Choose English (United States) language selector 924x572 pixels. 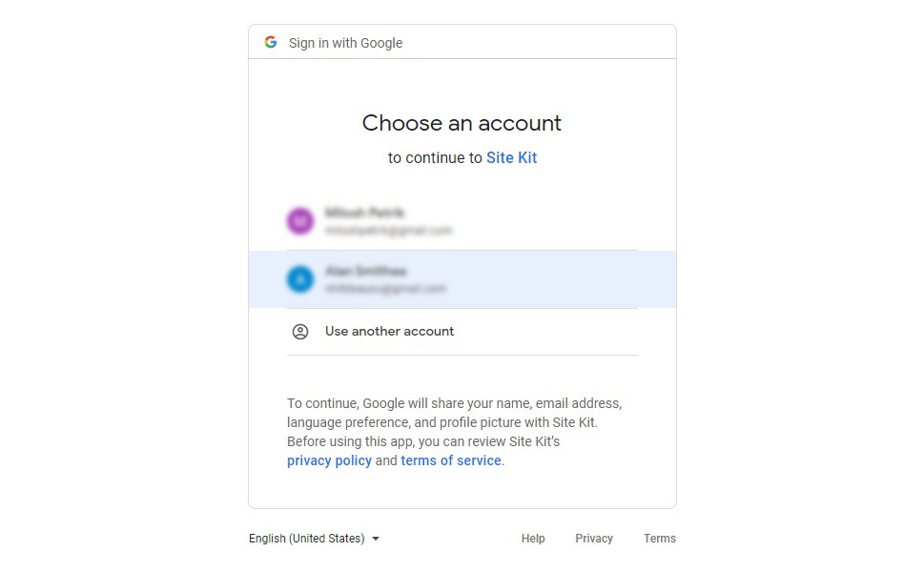point(314,539)
